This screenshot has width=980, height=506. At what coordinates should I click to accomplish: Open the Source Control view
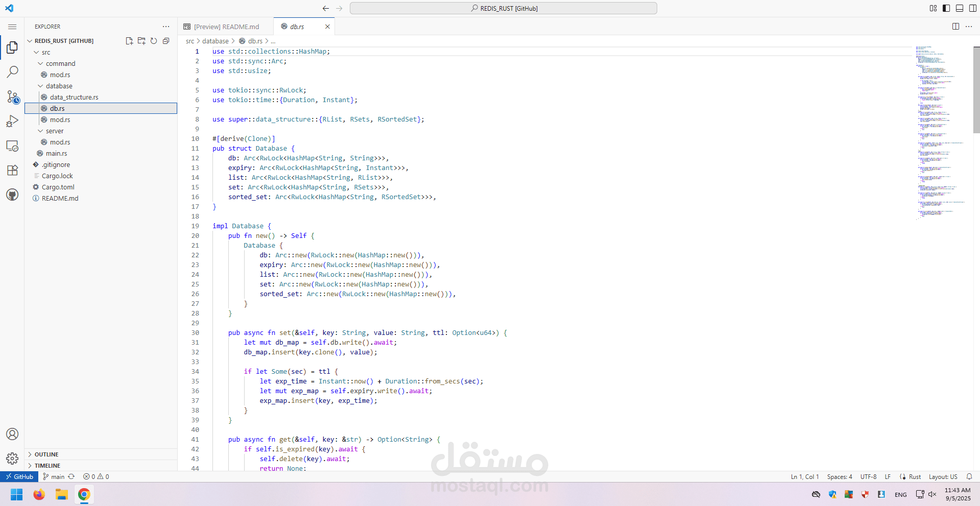pos(12,97)
